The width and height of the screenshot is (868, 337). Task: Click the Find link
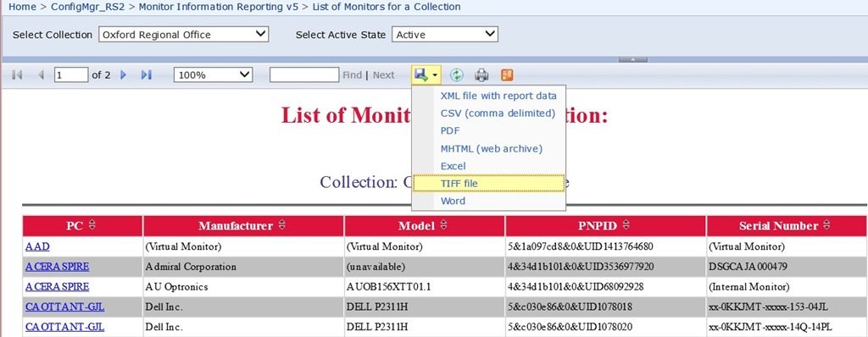tap(352, 75)
